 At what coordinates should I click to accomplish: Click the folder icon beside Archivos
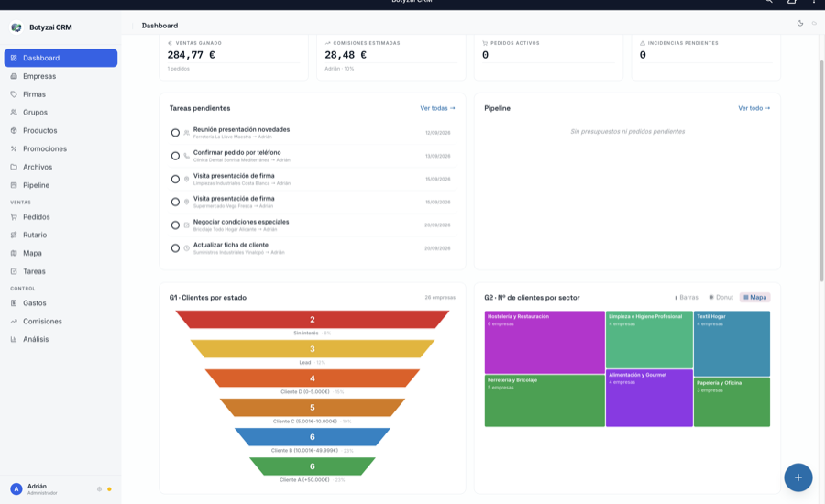14,167
